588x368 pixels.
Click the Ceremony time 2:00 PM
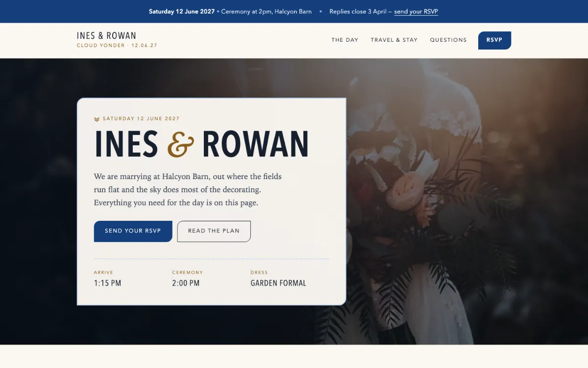point(186,283)
